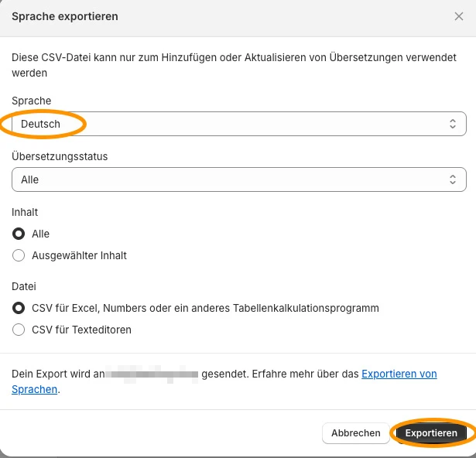The width and height of the screenshot is (476, 458).
Task: Choose the Ausgewählter Inhalt radio button
Action: click(x=19, y=255)
